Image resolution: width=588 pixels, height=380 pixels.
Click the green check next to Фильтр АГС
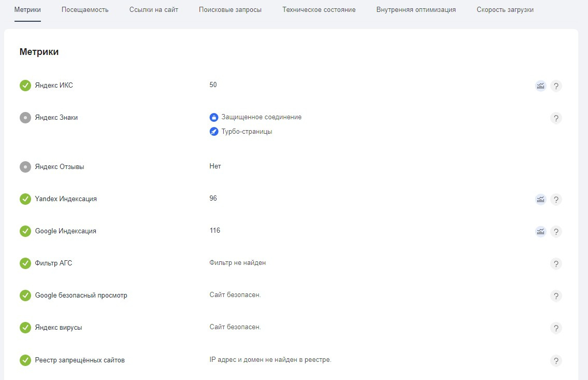pos(25,263)
